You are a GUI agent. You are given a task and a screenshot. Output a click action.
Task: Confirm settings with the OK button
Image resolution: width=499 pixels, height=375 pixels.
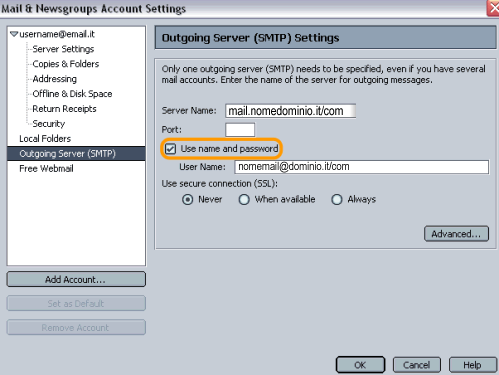pyautogui.click(x=360, y=365)
